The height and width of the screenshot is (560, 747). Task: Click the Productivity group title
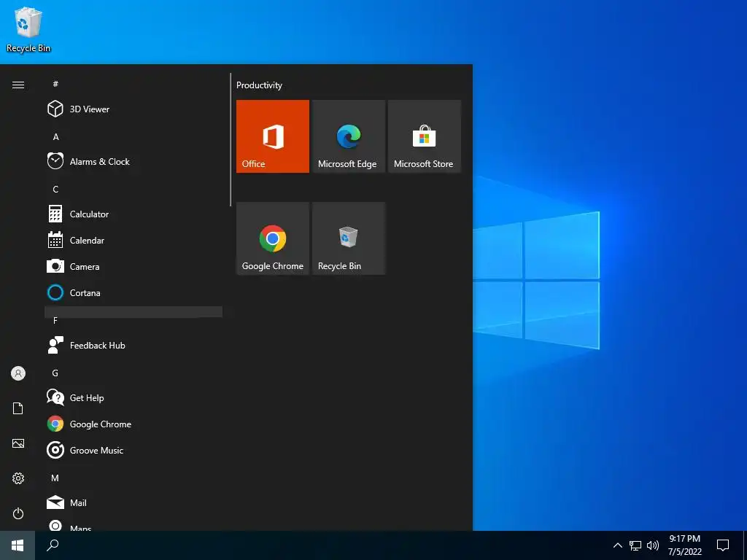pyautogui.click(x=259, y=85)
